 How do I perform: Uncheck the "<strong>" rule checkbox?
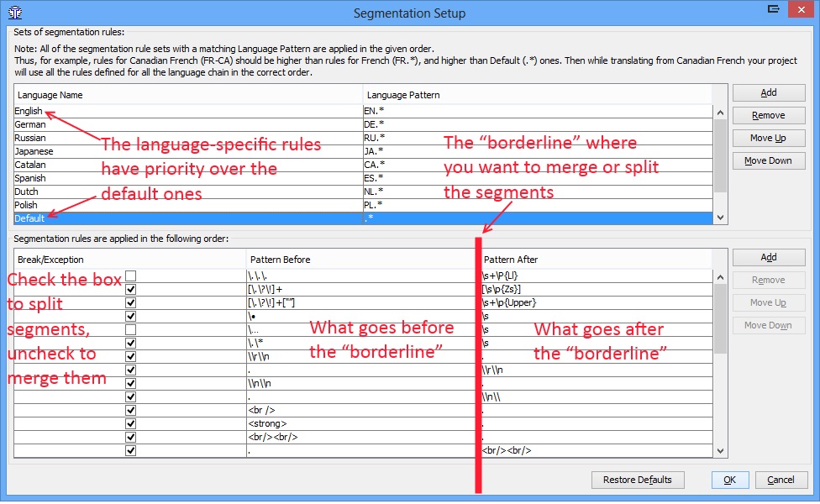click(x=130, y=423)
